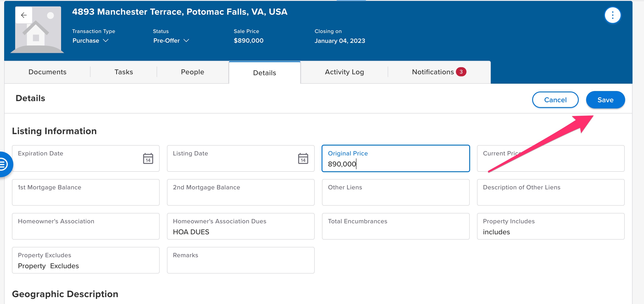Image resolution: width=644 pixels, height=304 pixels.
Task: Open the Listing Date calendar picker
Action: pos(303,158)
